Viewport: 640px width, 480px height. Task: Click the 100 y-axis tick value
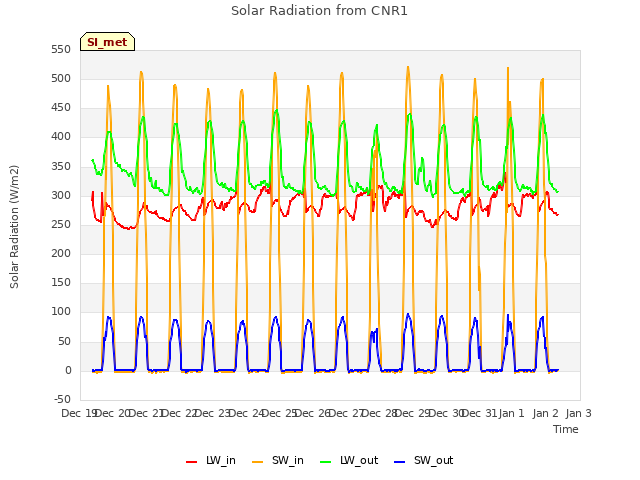click(61, 312)
